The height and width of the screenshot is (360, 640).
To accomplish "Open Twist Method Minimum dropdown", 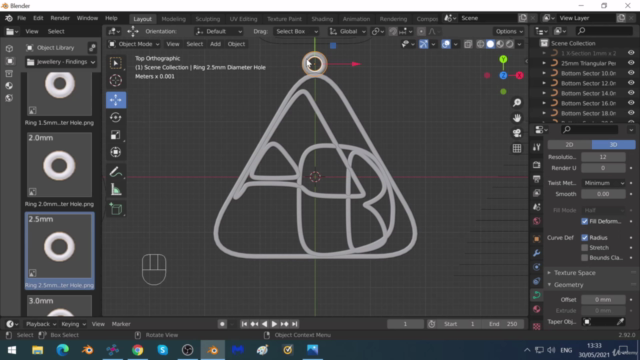I will click(x=603, y=183).
